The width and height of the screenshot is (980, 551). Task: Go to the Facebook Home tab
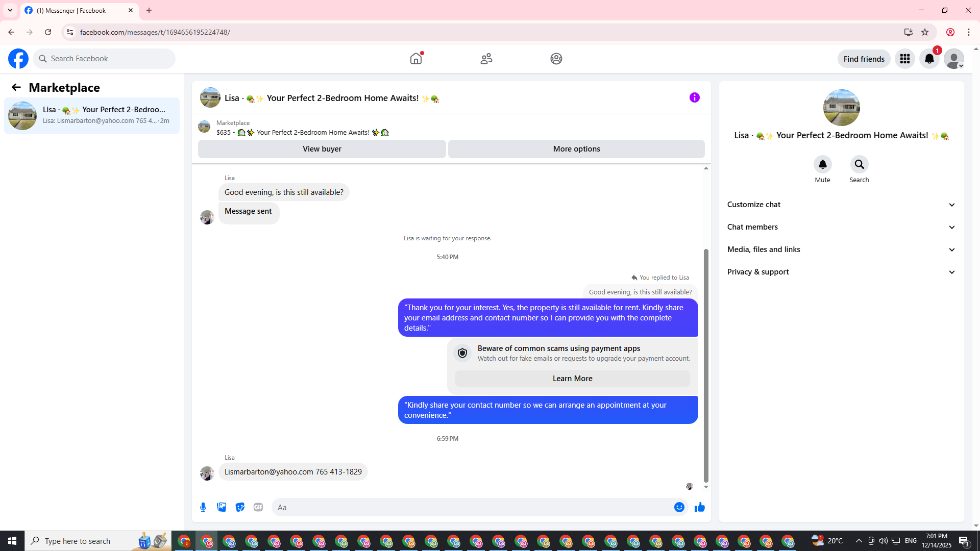pos(416,59)
